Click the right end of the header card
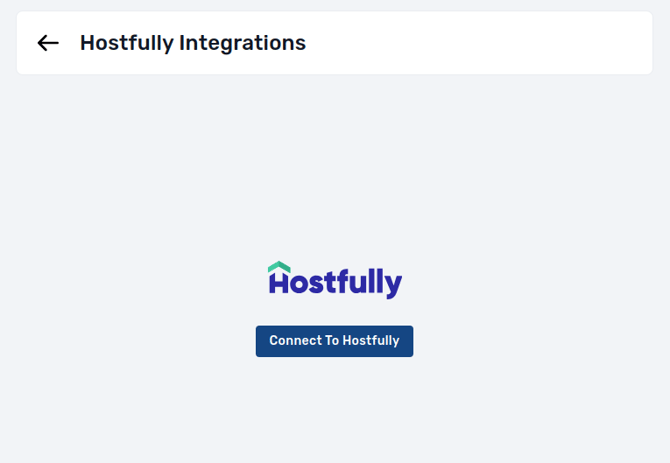The height and width of the screenshot is (463, 670). click(632, 43)
